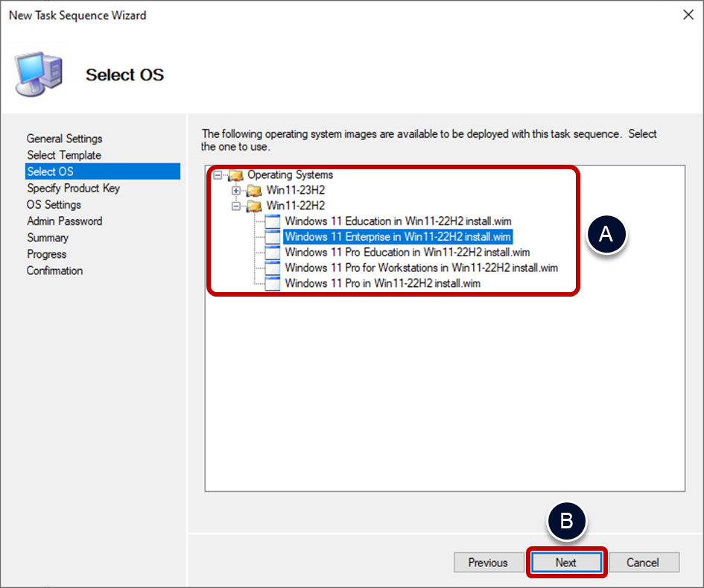Click the Previous button
Image resolution: width=704 pixels, height=588 pixels.
[x=489, y=563]
